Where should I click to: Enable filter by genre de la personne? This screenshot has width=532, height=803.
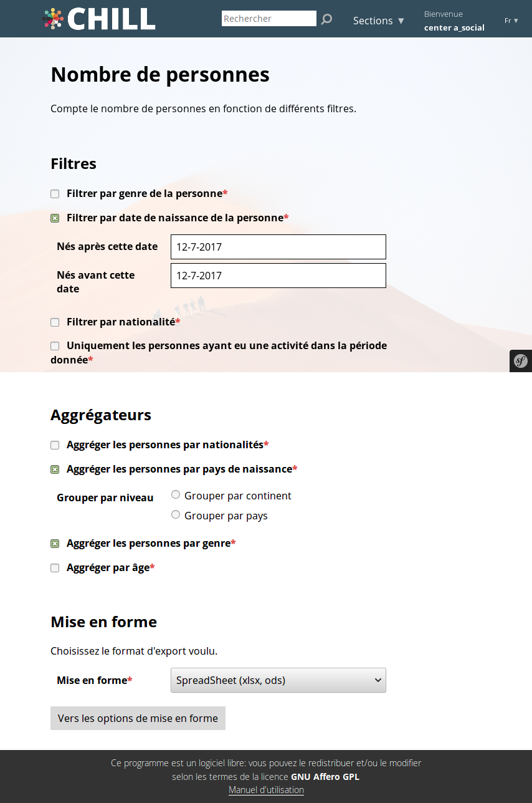click(55, 194)
